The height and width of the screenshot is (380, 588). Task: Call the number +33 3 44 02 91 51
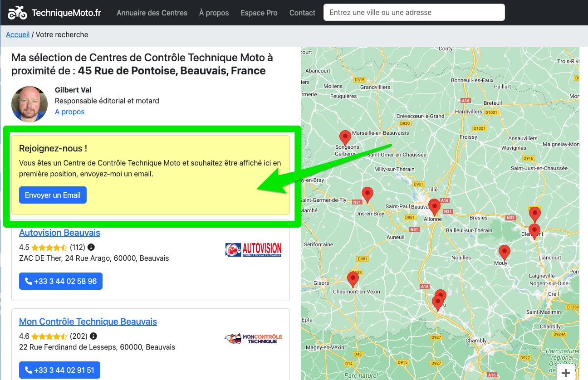click(x=59, y=370)
